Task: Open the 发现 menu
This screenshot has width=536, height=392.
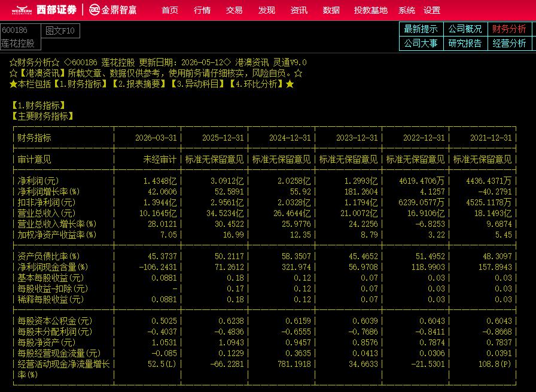Action: (x=267, y=10)
